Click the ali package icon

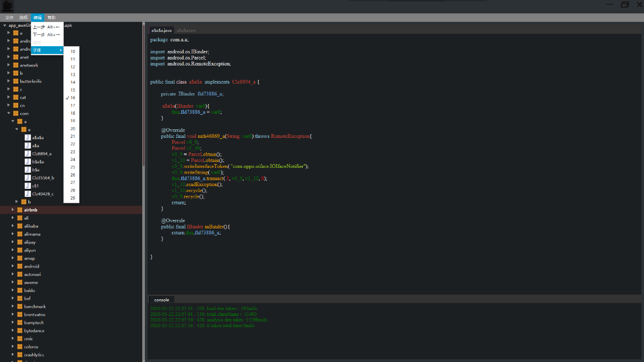(x=20, y=218)
